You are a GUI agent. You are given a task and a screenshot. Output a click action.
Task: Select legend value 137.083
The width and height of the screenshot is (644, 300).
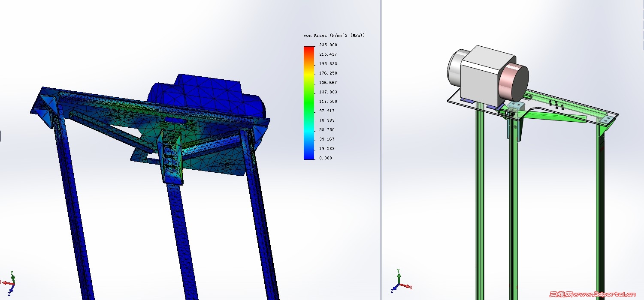click(x=328, y=92)
